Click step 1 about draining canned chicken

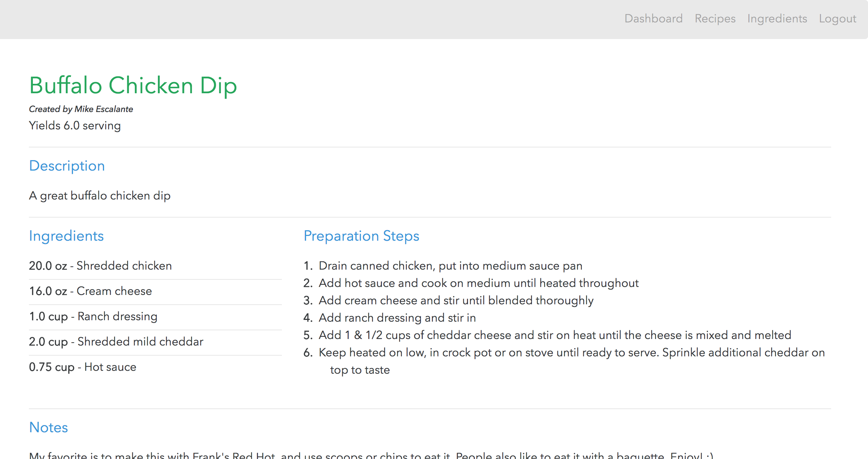pos(450,266)
